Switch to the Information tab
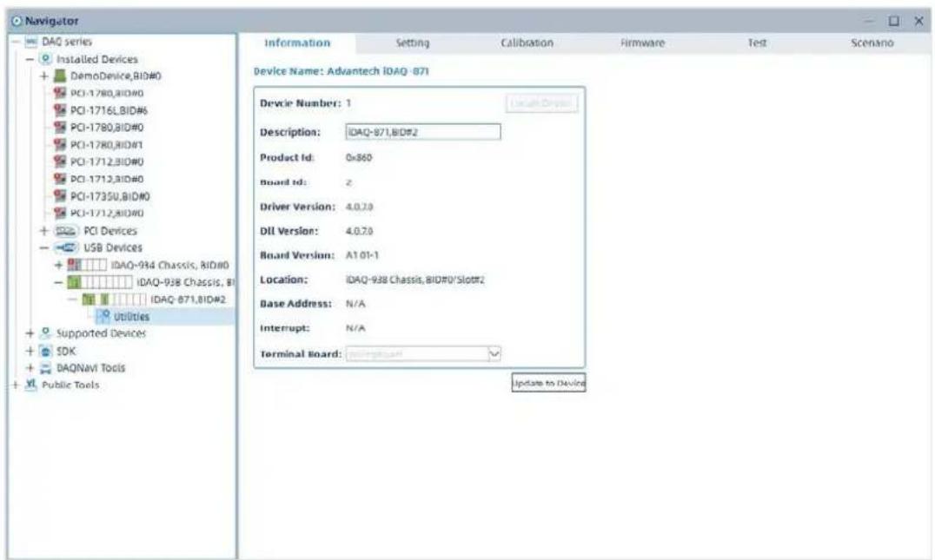The height and width of the screenshot is (560, 935). click(x=297, y=43)
